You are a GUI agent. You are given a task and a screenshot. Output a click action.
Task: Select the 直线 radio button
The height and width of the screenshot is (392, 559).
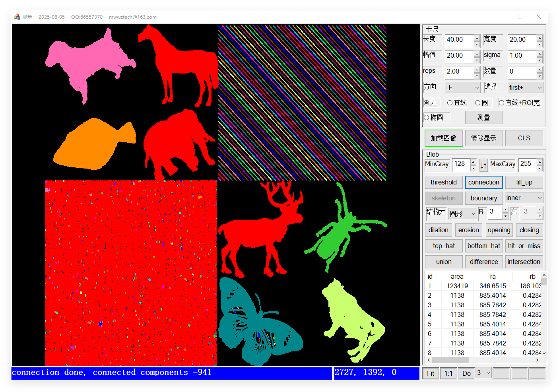coord(450,103)
